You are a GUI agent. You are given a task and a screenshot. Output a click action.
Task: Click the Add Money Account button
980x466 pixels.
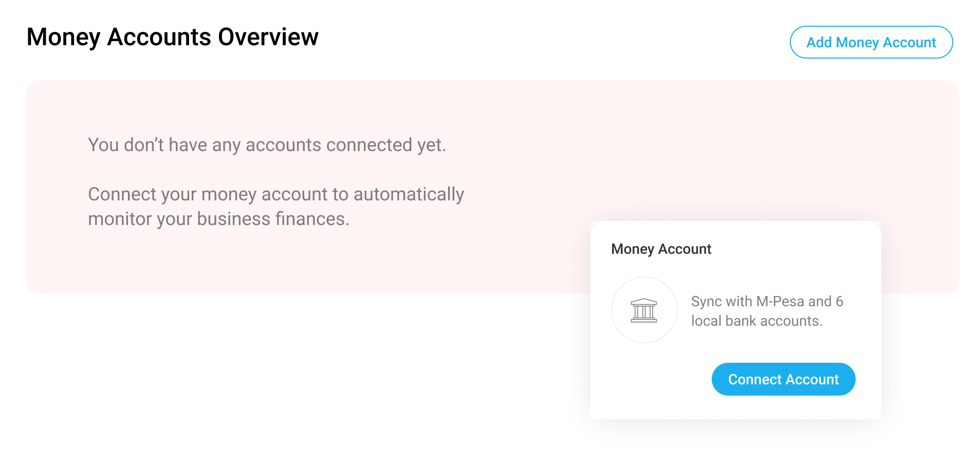pos(871,42)
